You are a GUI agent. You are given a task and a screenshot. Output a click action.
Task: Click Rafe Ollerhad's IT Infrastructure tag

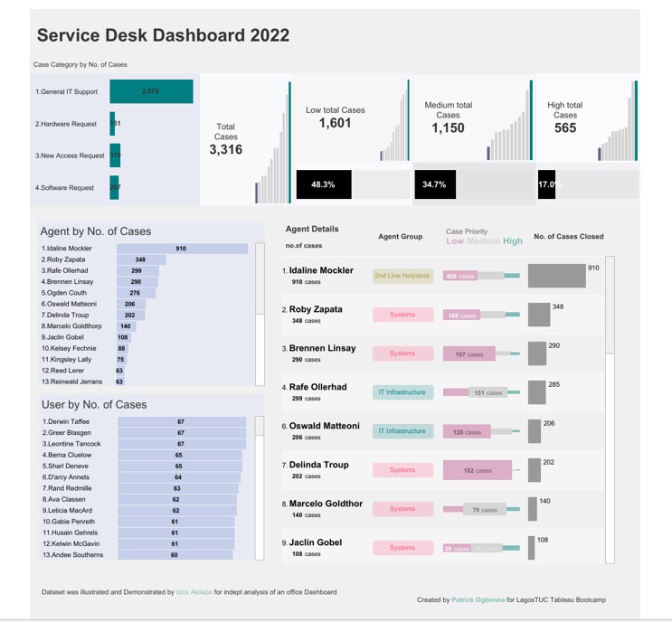(402, 392)
